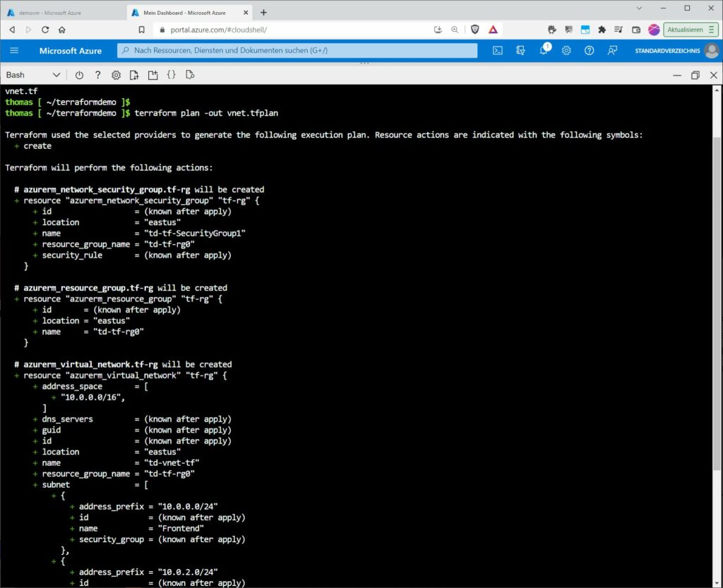The height and width of the screenshot is (588, 723).
Task: Close the Mein Dashboard tab
Action: (x=246, y=13)
